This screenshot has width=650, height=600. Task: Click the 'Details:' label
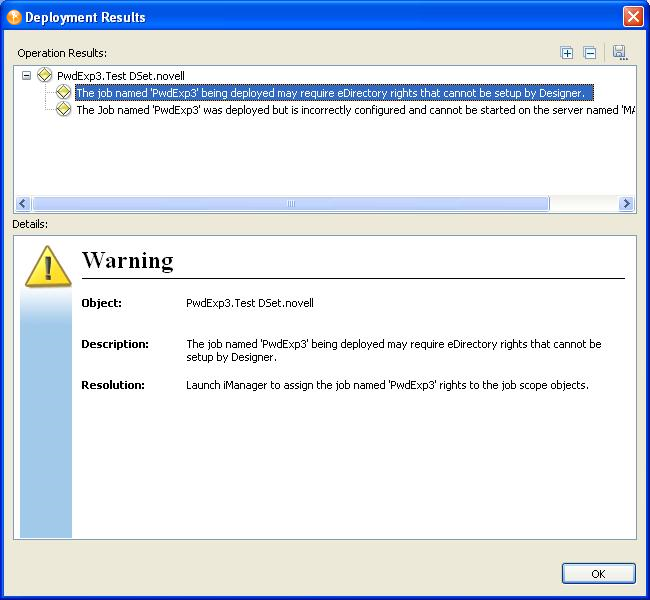30,224
